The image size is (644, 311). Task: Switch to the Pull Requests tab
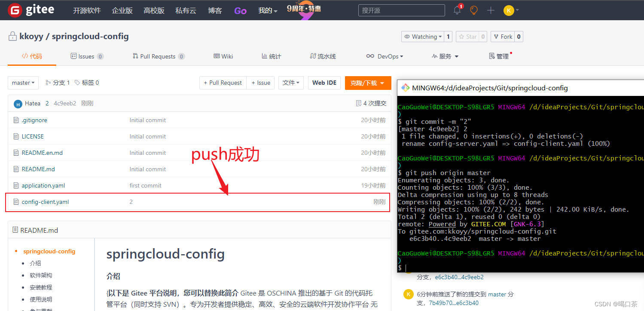(x=159, y=56)
